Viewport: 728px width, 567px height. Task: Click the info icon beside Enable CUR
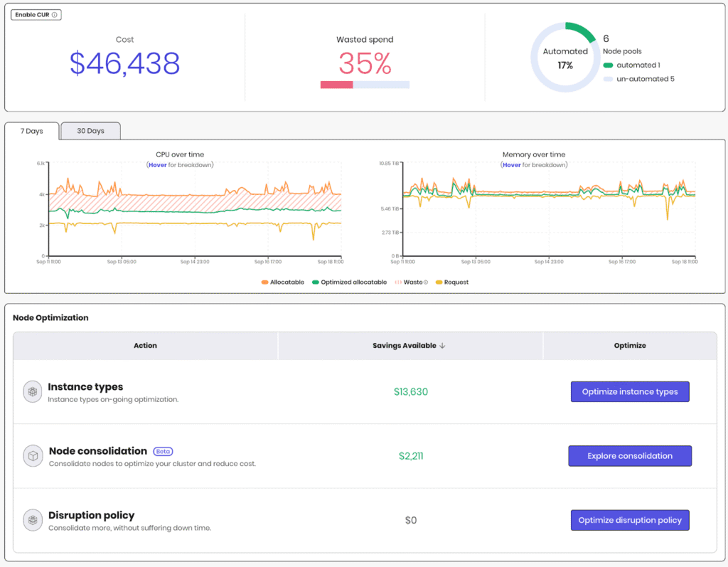[55, 15]
